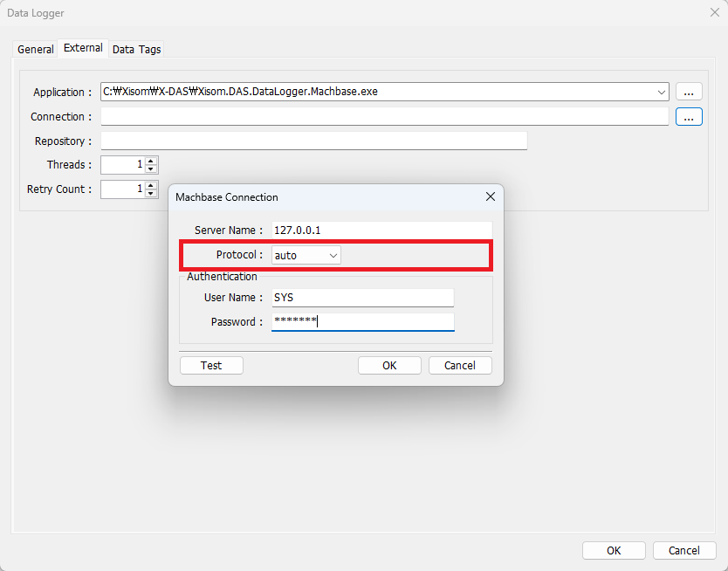
Task: Decrease the Retry Count with down arrow
Action: tap(152, 193)
